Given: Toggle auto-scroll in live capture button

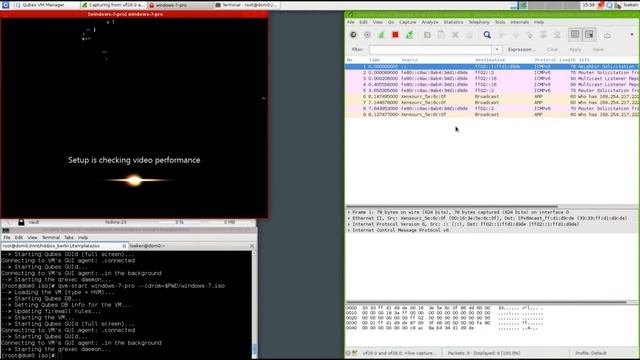Looking at the screenshot, I should (x=589, y=35).
